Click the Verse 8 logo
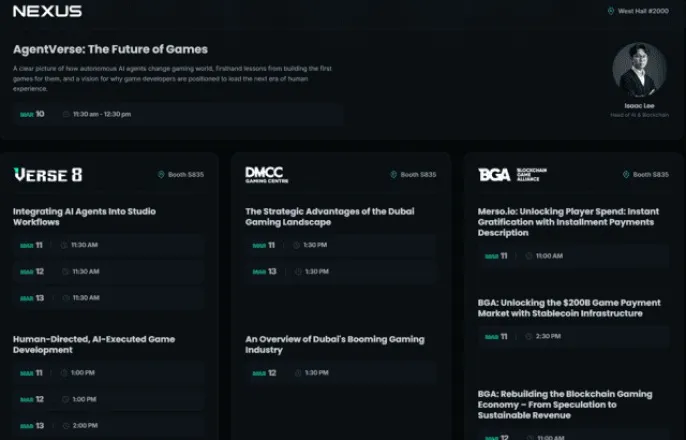 [x=48, y=175]
